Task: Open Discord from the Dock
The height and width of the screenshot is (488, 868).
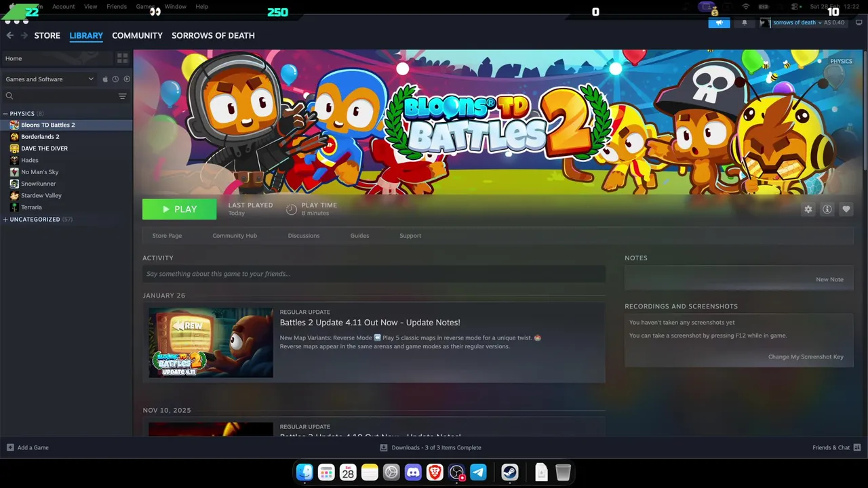Action: [x=413, y=472]
